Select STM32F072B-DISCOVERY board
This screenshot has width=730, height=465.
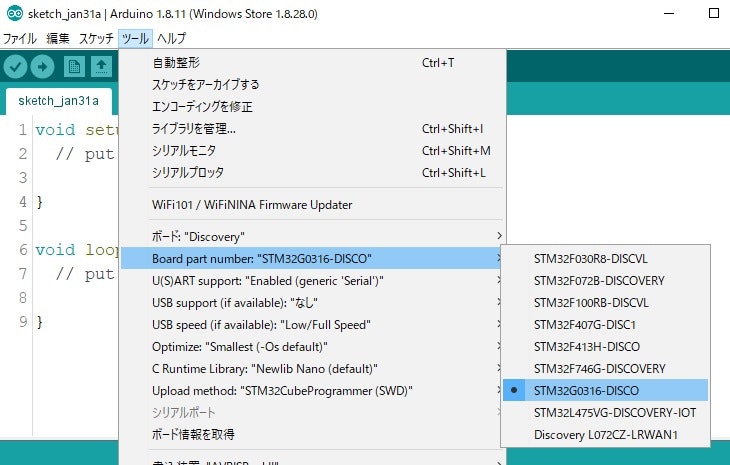[x=605, y=281]
